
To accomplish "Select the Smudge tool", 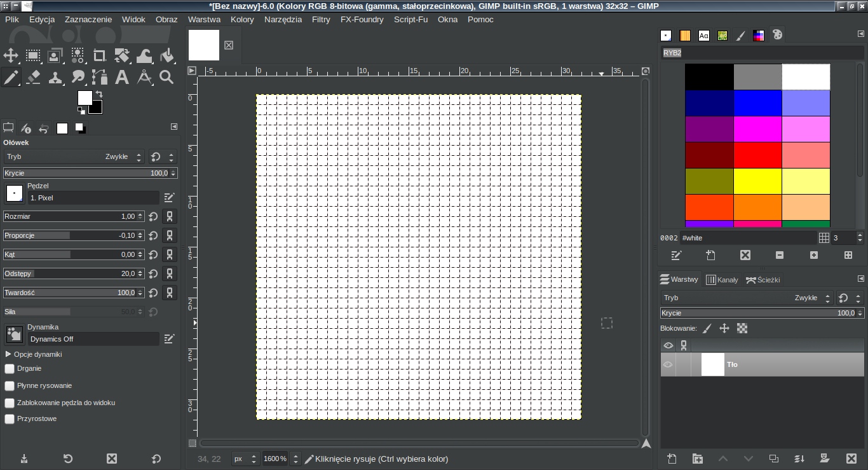I will (78, 77).
